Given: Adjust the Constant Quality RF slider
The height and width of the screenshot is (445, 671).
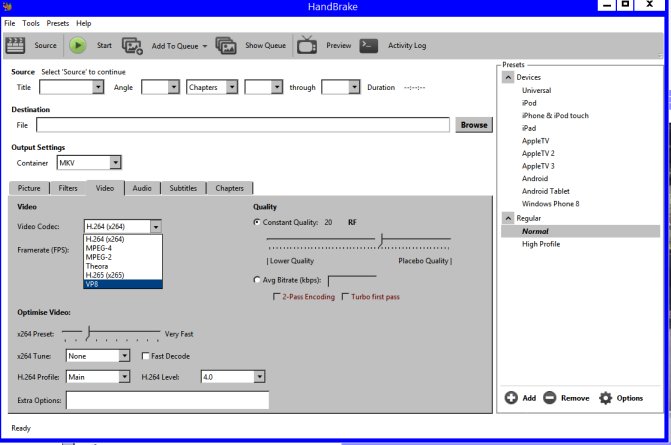Looking at the screenshot, I should pos(381,240).
